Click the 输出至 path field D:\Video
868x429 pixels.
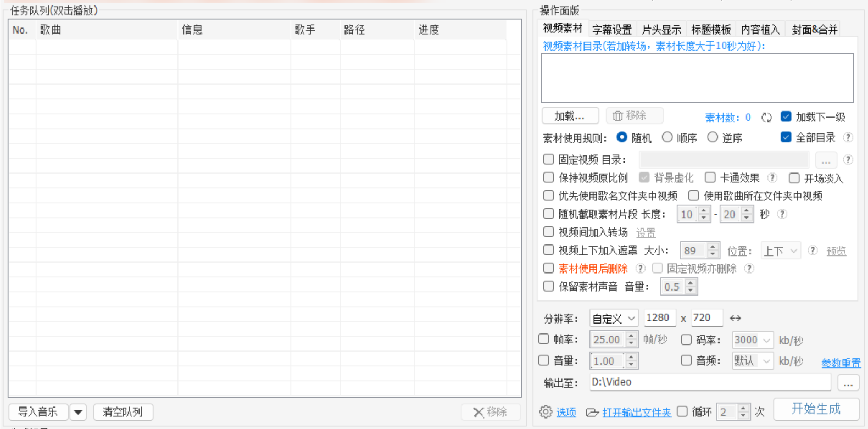pos(710,382)
